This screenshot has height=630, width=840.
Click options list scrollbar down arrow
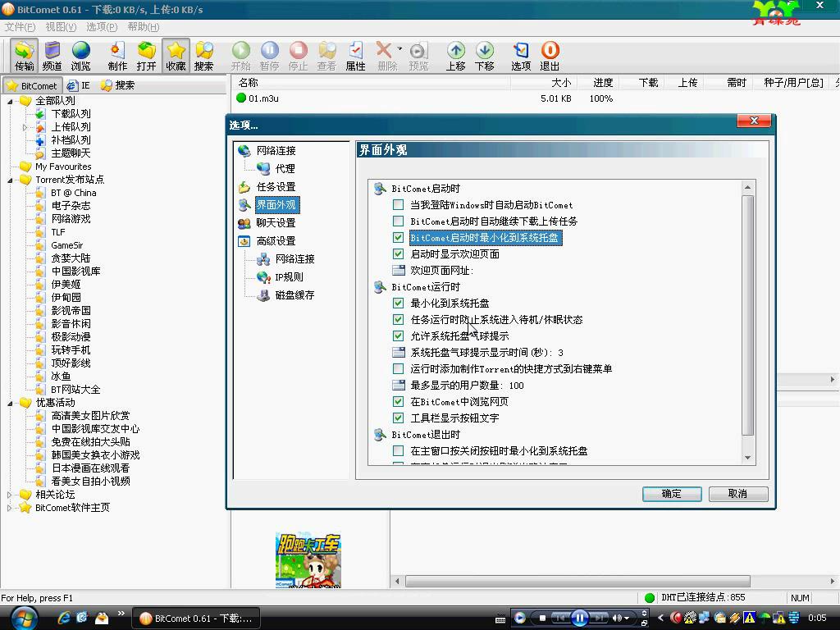click(x=748, y=458)
